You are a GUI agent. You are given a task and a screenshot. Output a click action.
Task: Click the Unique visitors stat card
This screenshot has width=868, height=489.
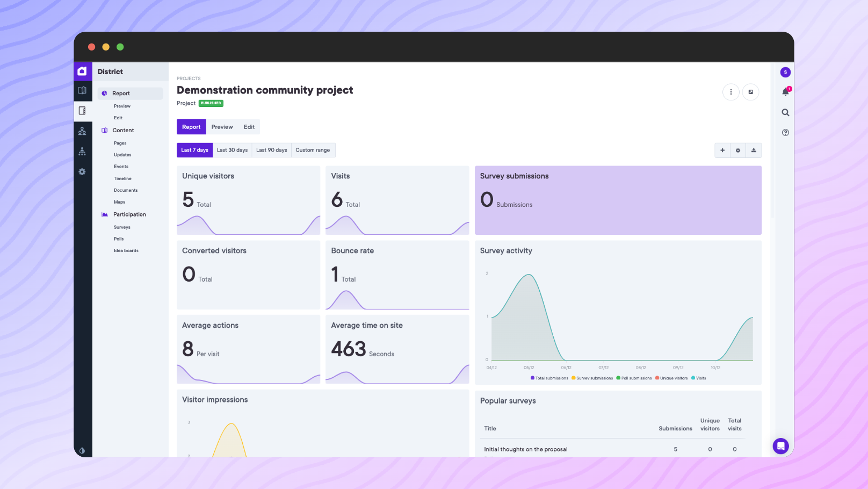coord(248,200)
